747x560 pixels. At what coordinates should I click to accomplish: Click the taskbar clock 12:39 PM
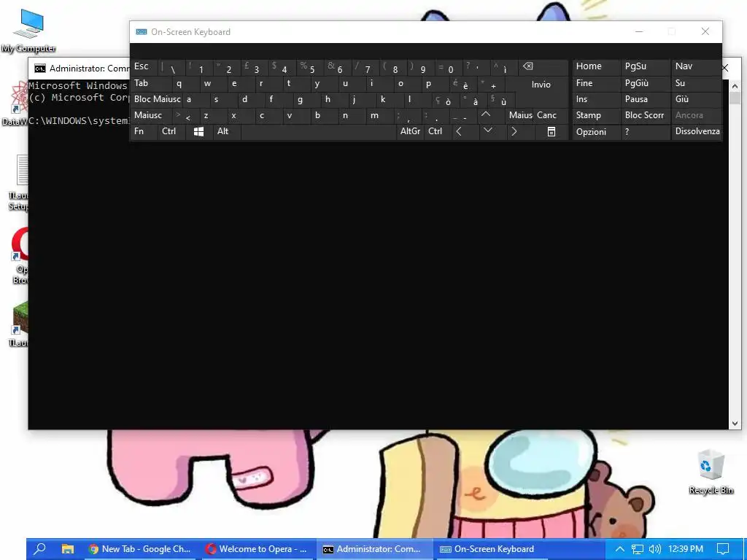(686, 549)
